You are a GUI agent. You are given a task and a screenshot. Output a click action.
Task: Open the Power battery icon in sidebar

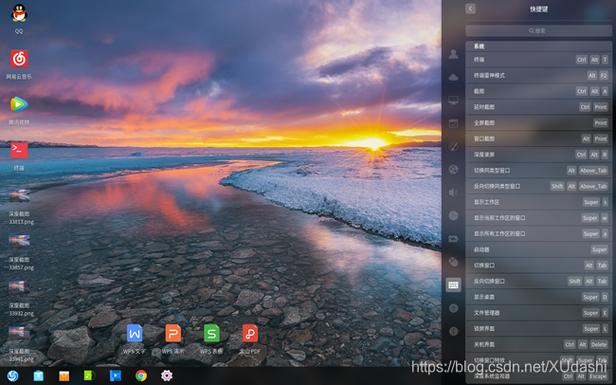(453, 238)
